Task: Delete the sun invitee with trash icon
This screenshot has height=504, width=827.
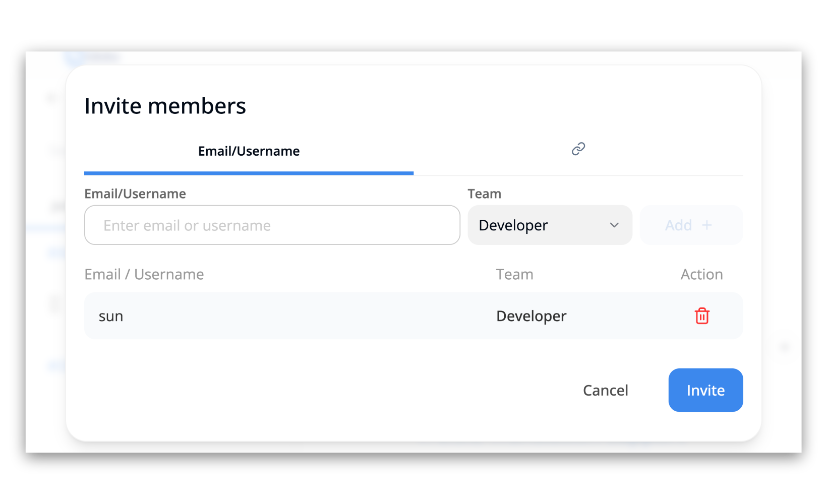Action: coord(702,316)
